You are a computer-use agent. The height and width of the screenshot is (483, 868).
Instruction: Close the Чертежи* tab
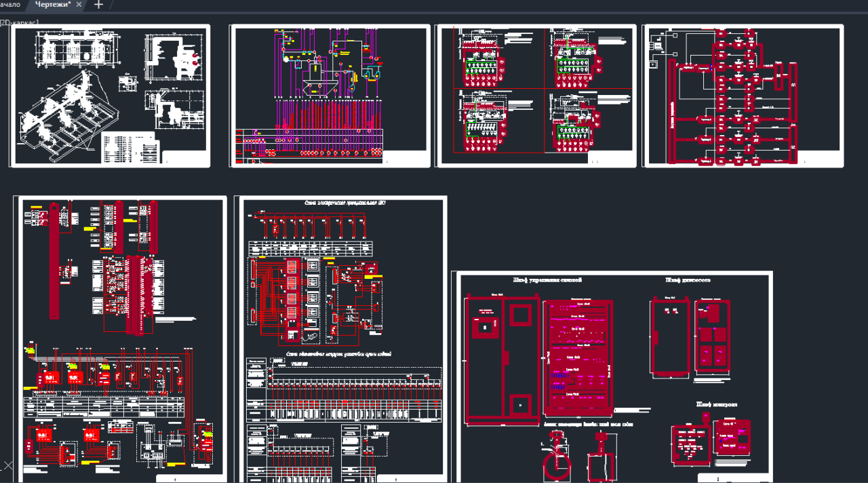coord(79,5)
